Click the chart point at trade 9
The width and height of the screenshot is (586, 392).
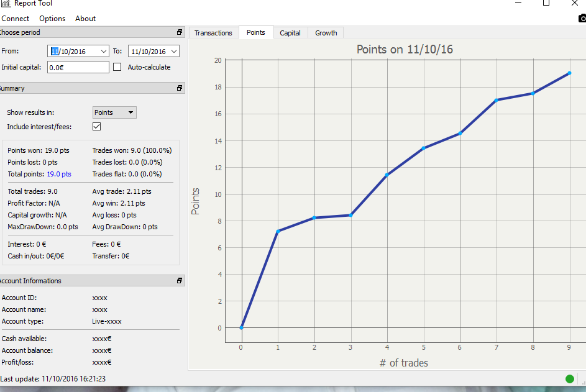coord(569,73)
